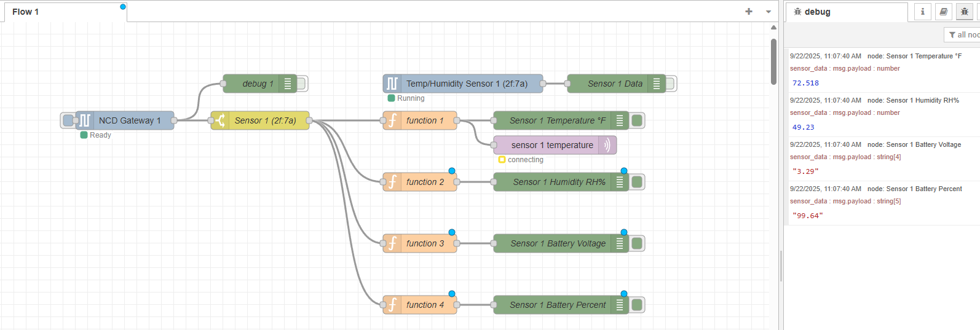Open the help book sidebar icon
Image resolution: width=980 pixels, height=330 pixels.
(943, 12)
